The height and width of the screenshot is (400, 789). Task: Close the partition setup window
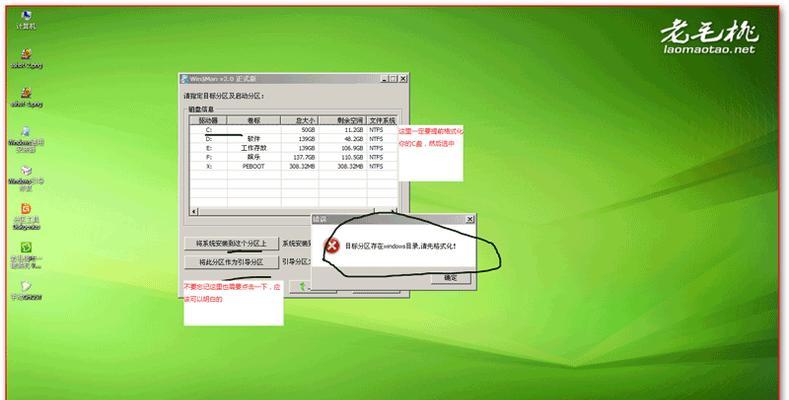click(x=403, y=79)
